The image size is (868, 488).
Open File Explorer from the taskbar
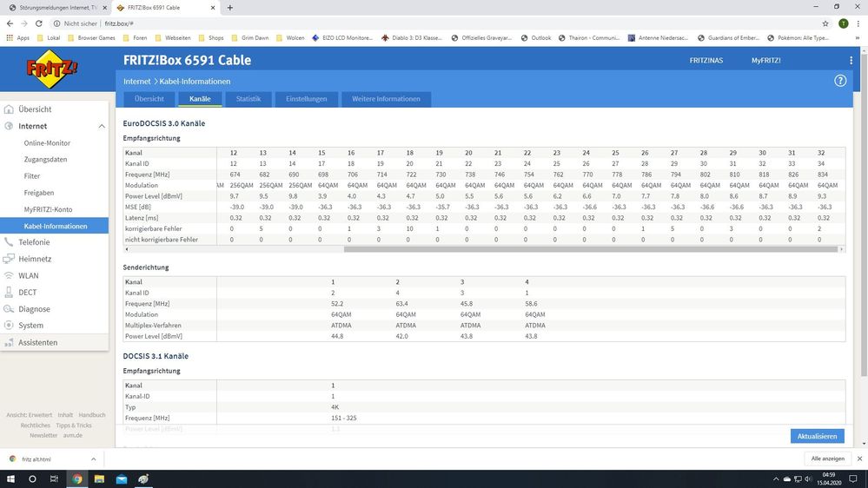point(99,479)
